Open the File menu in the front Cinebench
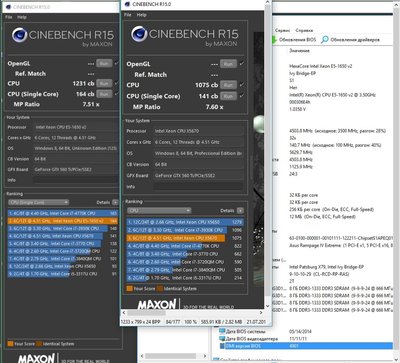The height and width of the screenshot is (363, 400). [x=128, y=15]
